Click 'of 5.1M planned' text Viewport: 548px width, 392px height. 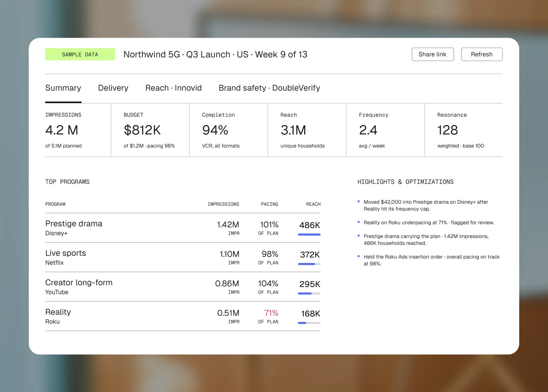63,146
